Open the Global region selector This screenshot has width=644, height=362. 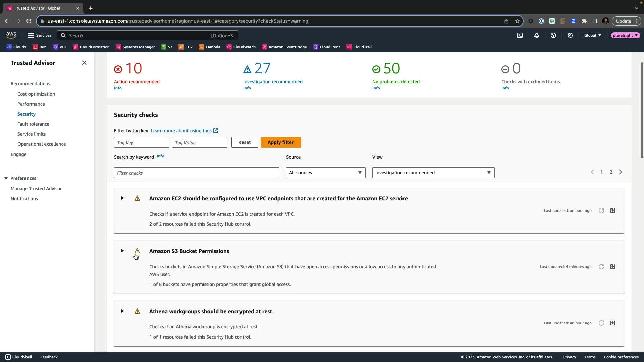coord(592,35)
